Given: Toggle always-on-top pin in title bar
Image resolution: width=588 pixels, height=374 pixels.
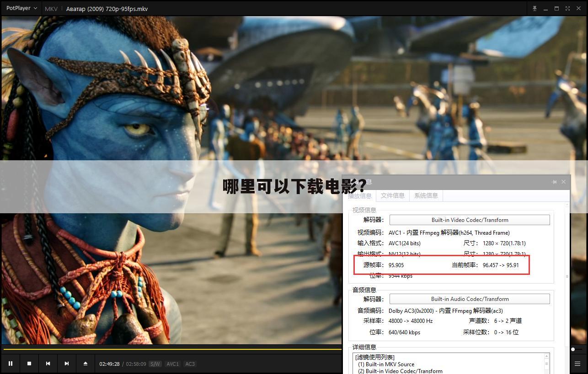Looking at the screenshot, I should click(535, 8).
